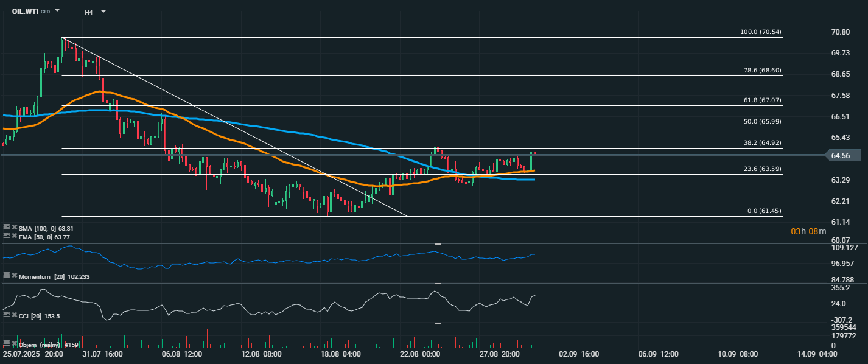The width and height of the screenshot is (868, 364).
Task: Select the 38.2 (64.92) Fibonacci level label
Action: pyautogui.click(x=763, y=144)
